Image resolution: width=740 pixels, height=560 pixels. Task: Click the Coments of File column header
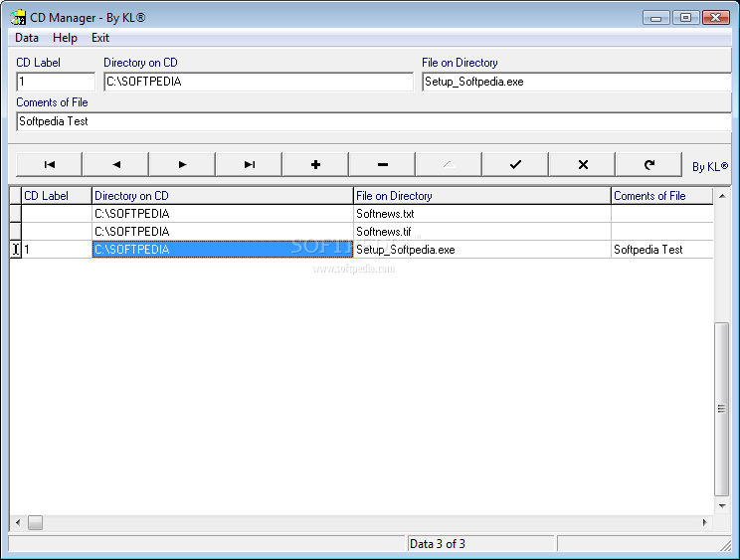tap(662, 196)
